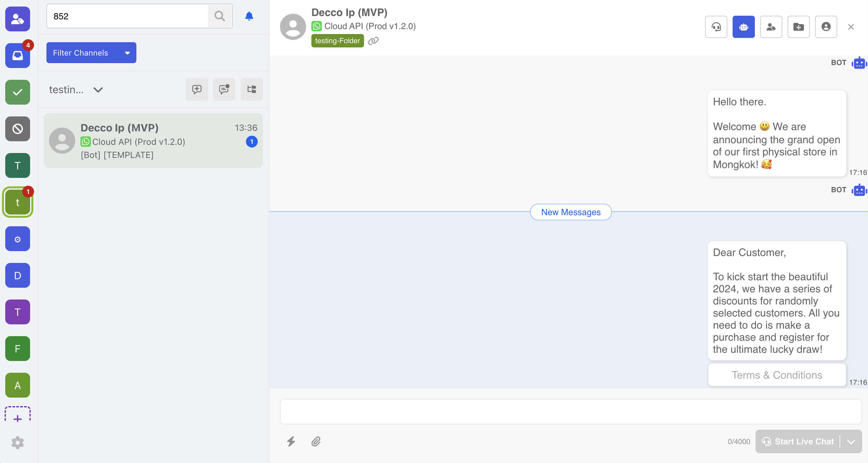Select the lowercase t workspace tab
Image resolution: width=868 pixels, height=463 pixels.
click(18, 202)
